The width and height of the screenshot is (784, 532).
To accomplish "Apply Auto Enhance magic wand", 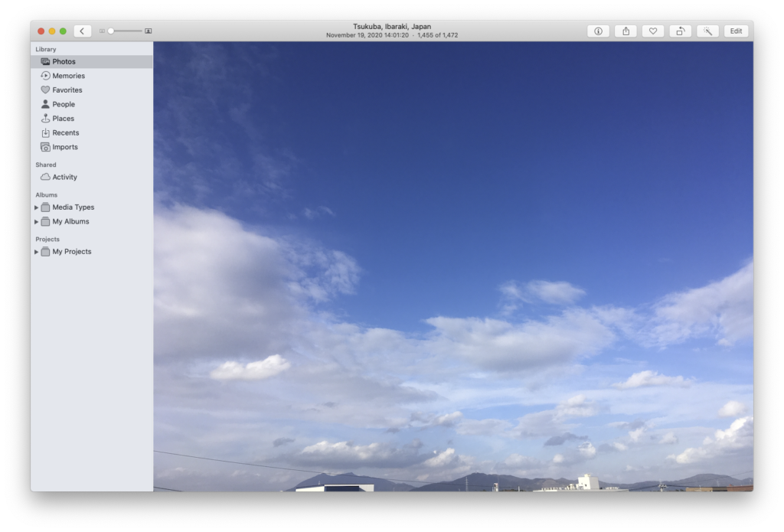I will (708, 31).
